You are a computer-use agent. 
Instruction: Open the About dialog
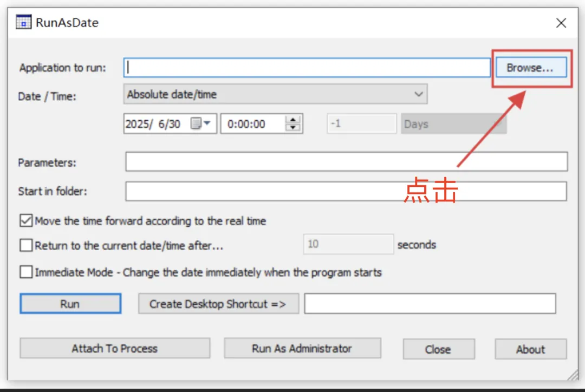(x=530, y=349)
